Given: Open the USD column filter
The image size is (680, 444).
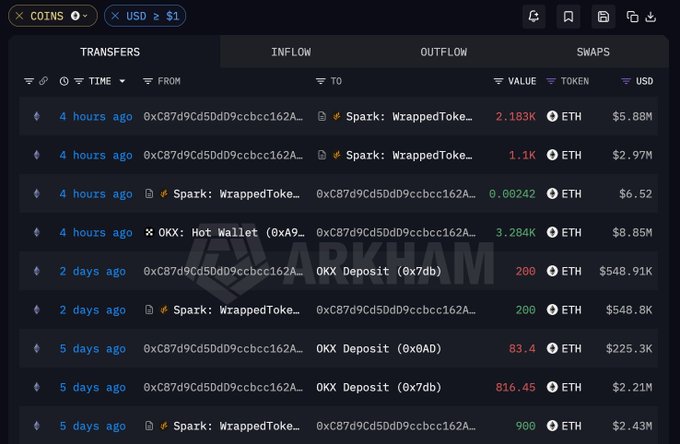Looking at the screenshot, I should pos(626,81).
